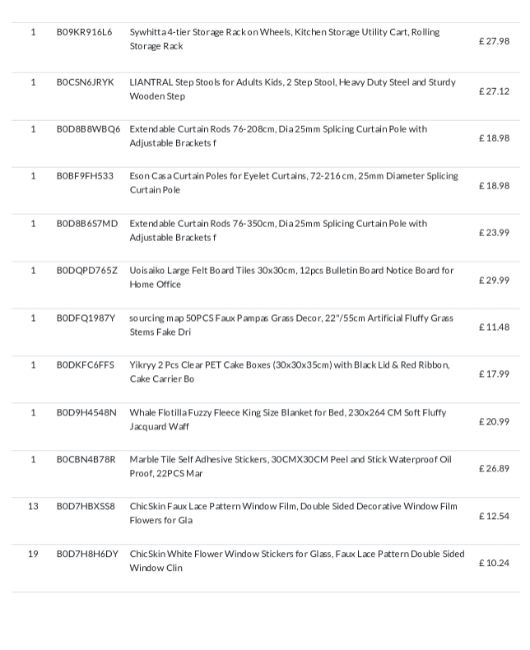The width and height of the screenshot is (530, 650).
Task: Click the £ 23.99 price value
Action: (x=494, y=233)
